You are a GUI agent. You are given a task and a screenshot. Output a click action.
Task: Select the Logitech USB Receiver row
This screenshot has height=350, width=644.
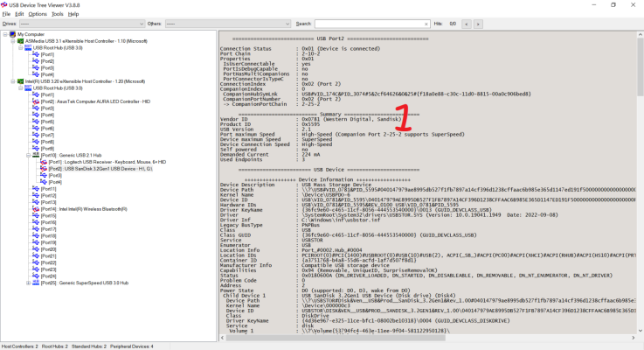tap(107, 162)
